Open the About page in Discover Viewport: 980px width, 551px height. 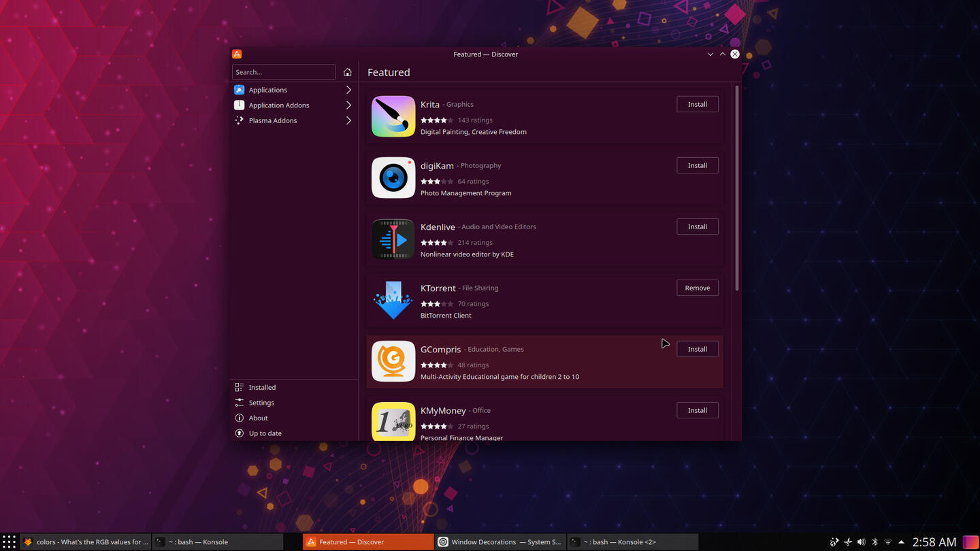[293, 418]
